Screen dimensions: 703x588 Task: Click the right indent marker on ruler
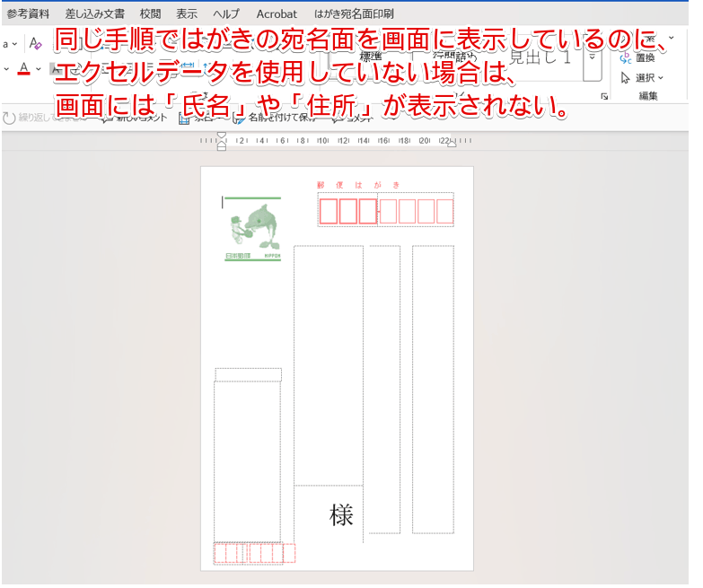click(x=453, y=144)
